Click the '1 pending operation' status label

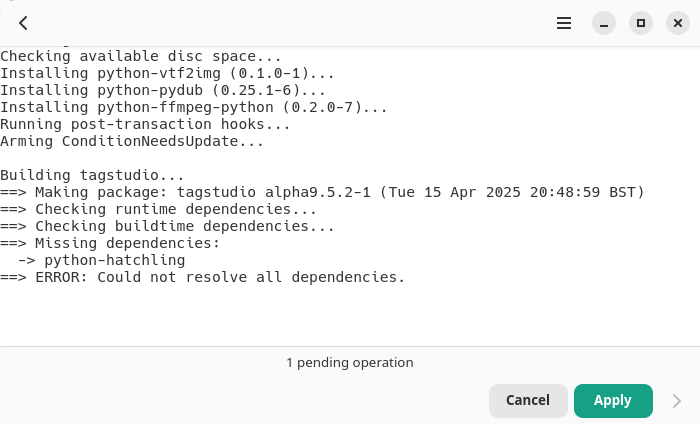click(x=350, y=362)
